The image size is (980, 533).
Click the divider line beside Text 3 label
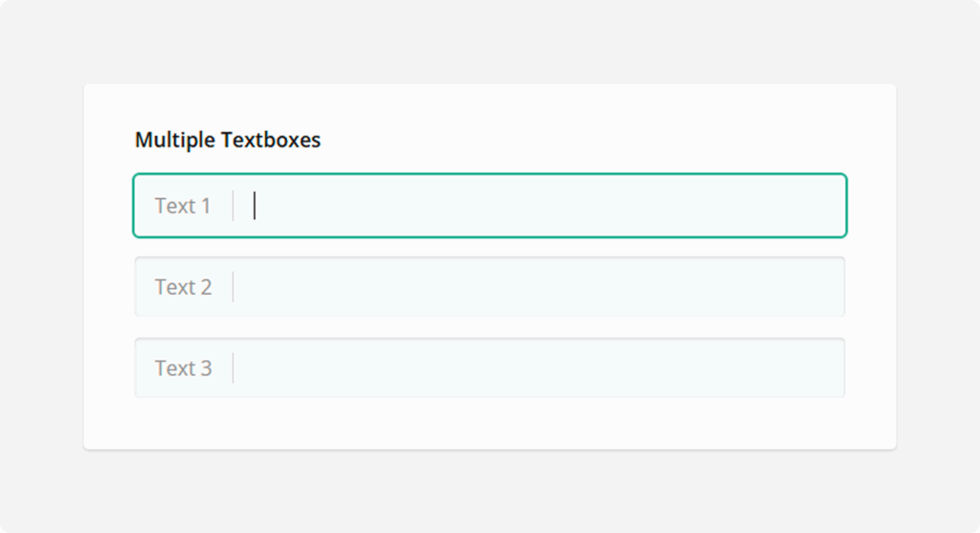point(233,368)
